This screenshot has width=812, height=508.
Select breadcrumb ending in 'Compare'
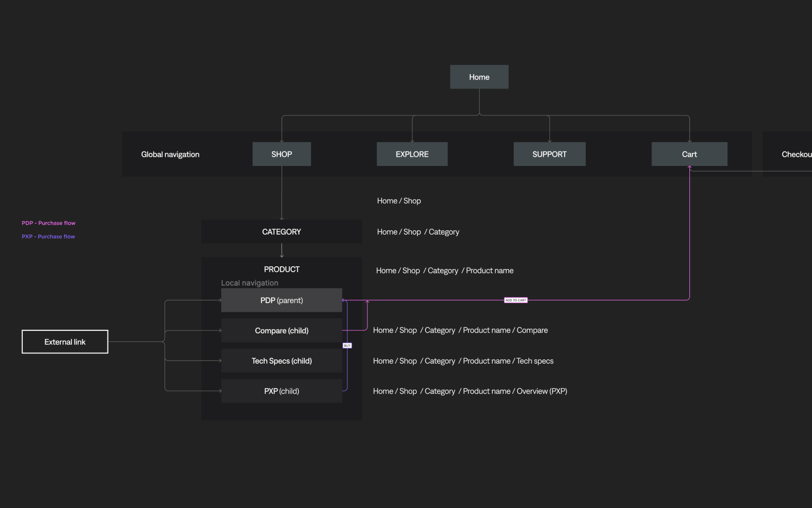coord(460,330)
